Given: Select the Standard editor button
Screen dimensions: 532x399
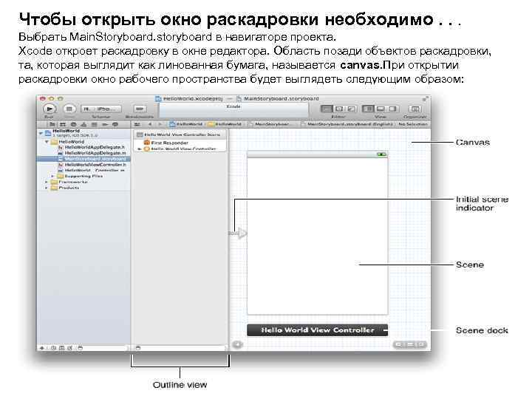Looking at the screenshot, I should [327, 109].
